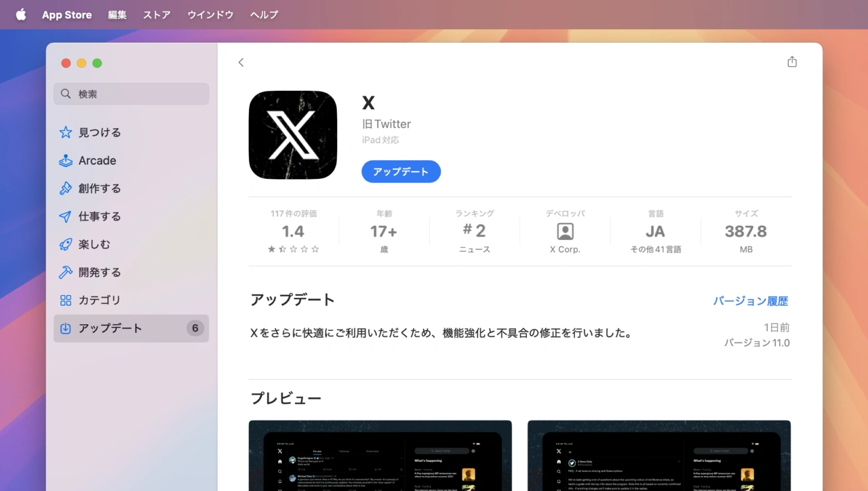Open the 開発する hammer icon section
This screenshot has height=491, width=868.
(x=66, y=272)
